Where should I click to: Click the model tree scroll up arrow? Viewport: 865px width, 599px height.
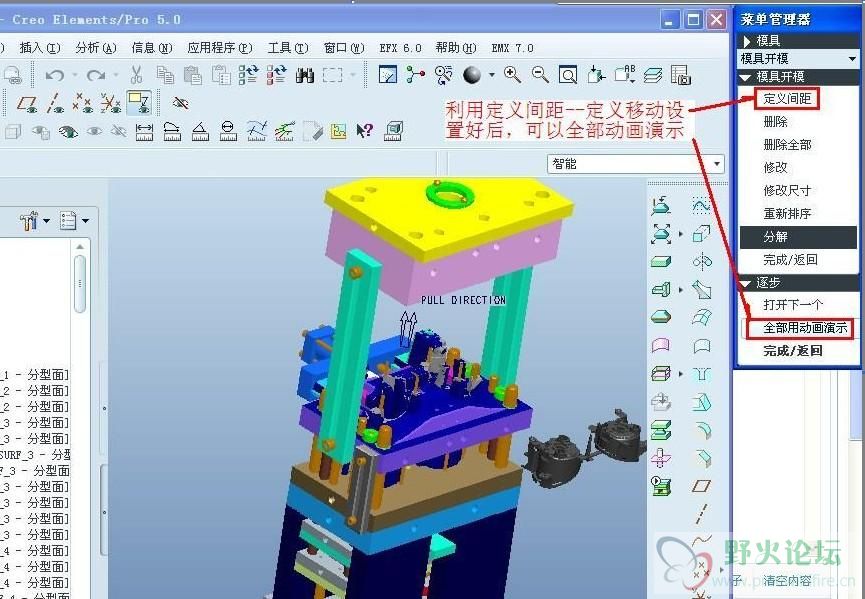80,247
